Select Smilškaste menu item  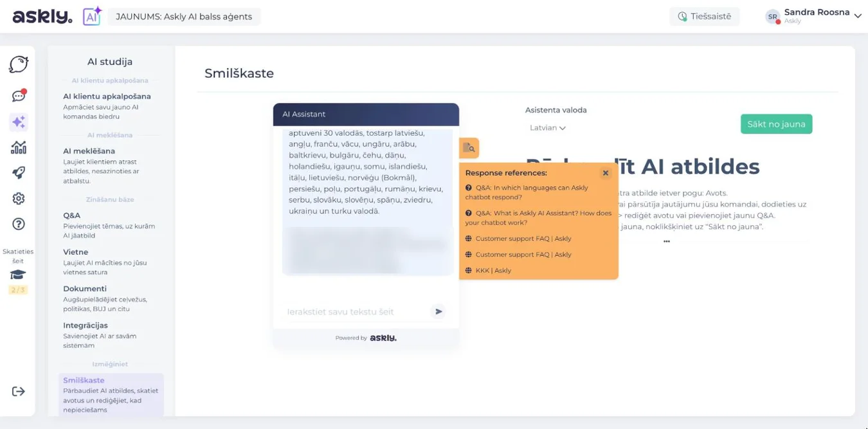tap(111, 395)
